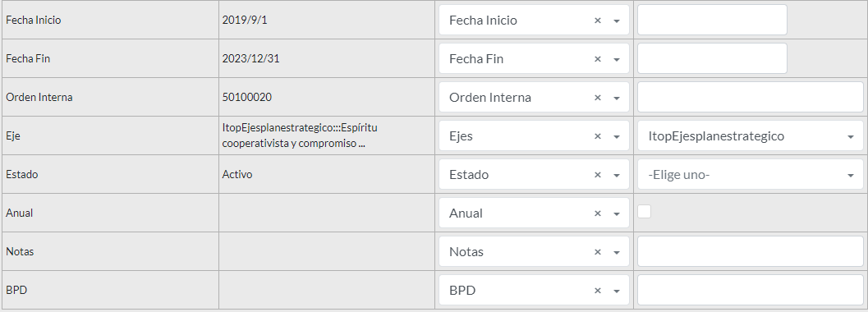Viewport: 868px width, 312px height.
Task: Clear the Ejes mapping with its x
Action: click(597, 136)
